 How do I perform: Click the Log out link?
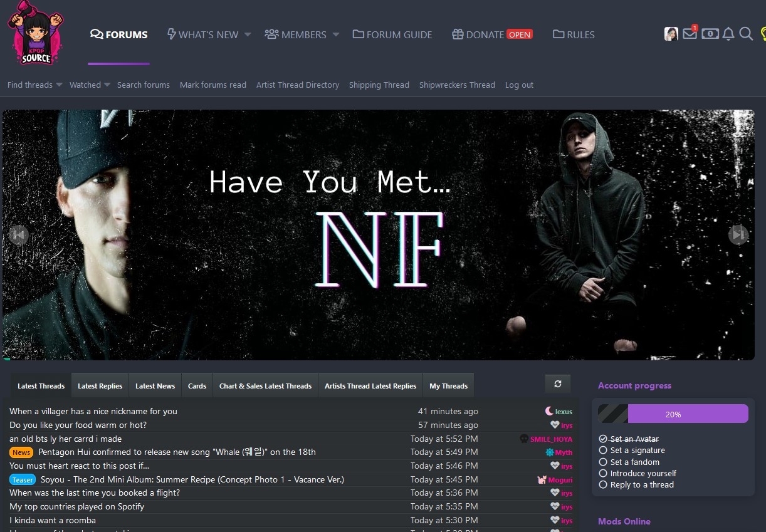[520, 85]
